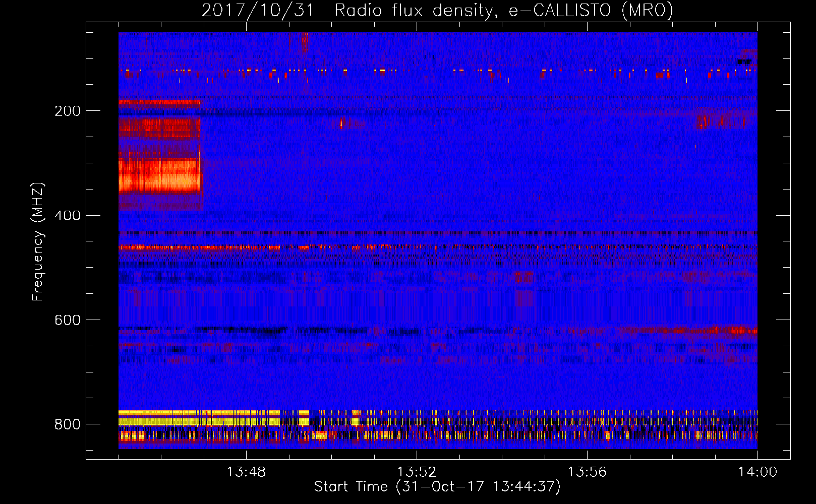
Task: Click the 13:56 time tick label
Action: coord(587,472)
